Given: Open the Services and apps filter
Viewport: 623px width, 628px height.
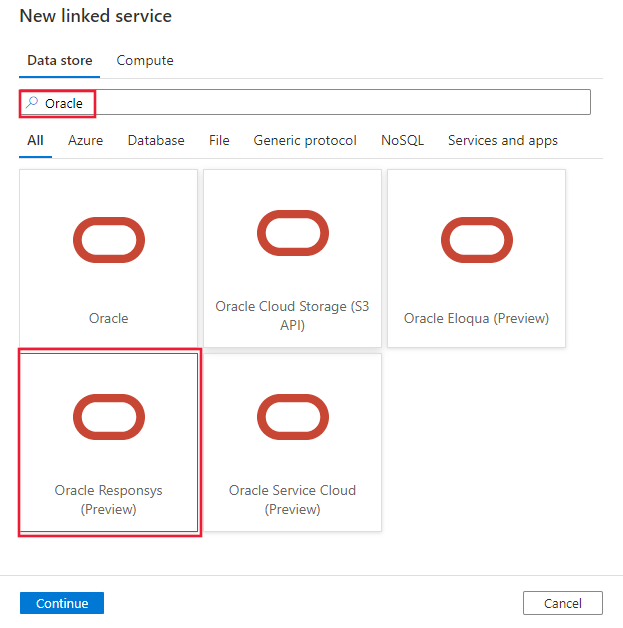Looking at the screenshot, I should [x=503, y=141].
